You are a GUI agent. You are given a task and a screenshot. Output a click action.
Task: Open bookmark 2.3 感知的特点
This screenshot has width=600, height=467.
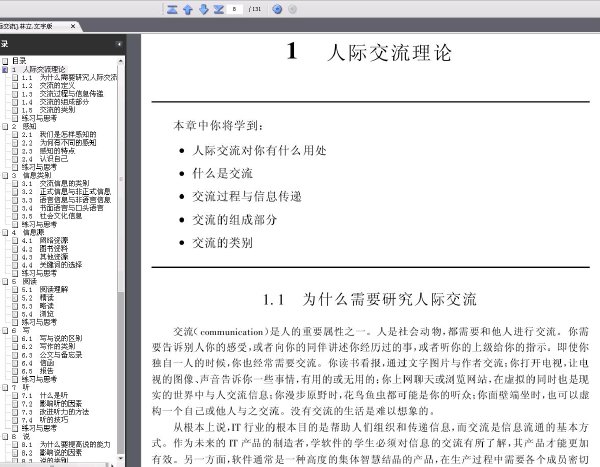[48, 151]
